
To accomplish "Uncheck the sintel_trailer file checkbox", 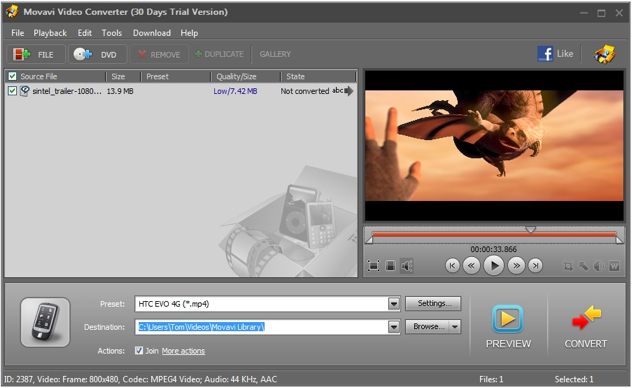I will 12,91.
